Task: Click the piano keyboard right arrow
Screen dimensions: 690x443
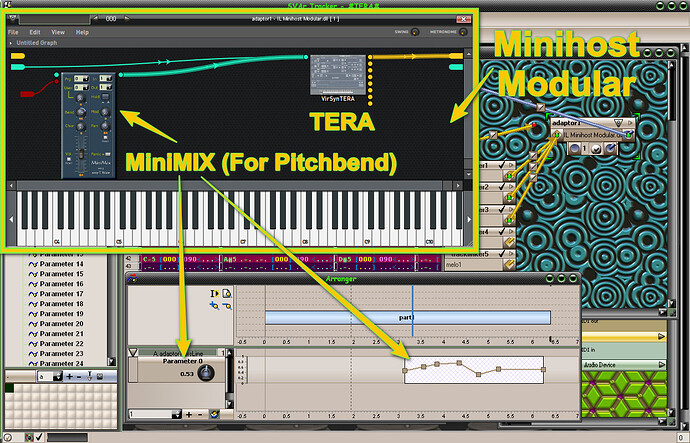Action: coord(469,219)
